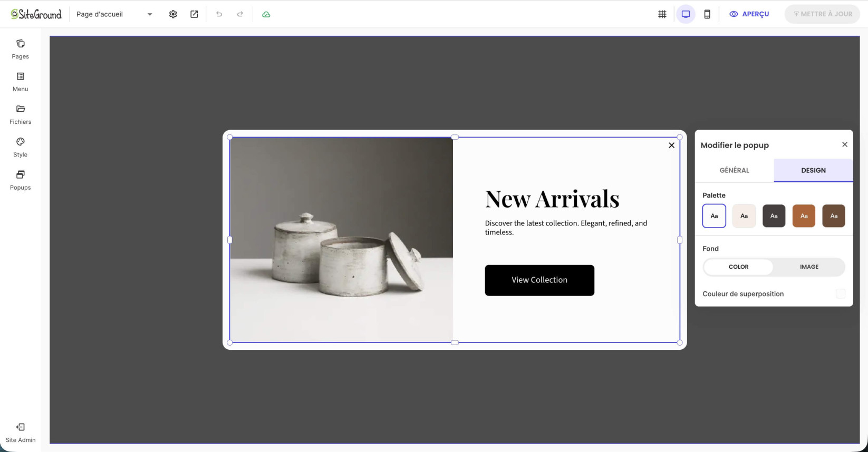The width and height of the screenshot is (868, 452).
Task: Expand the Page d'accueil page dropdown
Action: coord(114,14)
